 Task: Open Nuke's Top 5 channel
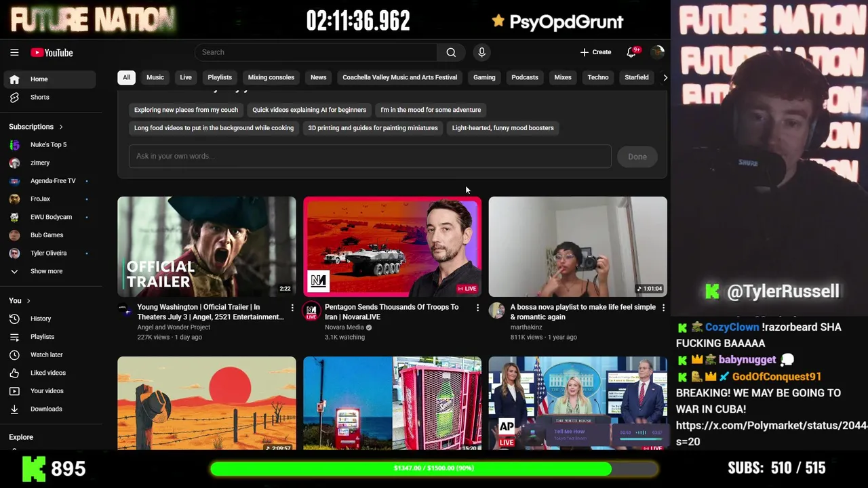coord(49,144)
